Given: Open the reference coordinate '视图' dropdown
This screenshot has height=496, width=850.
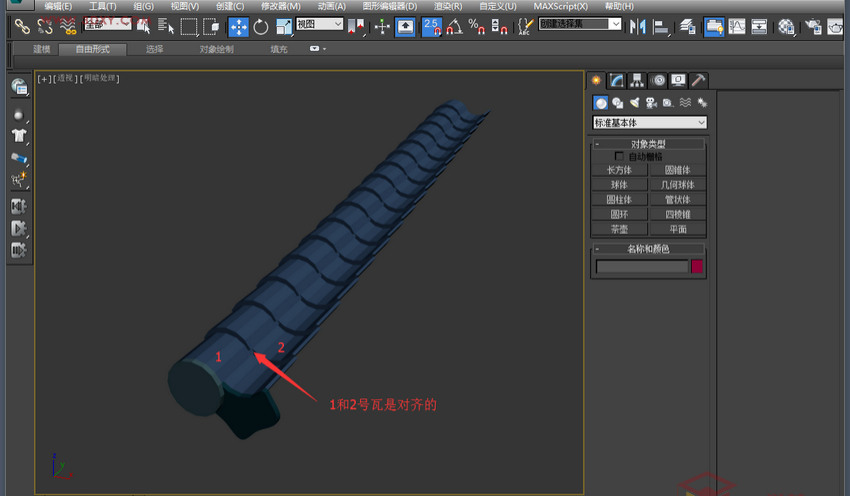Looking at the screenshot, I should point(319,24).
